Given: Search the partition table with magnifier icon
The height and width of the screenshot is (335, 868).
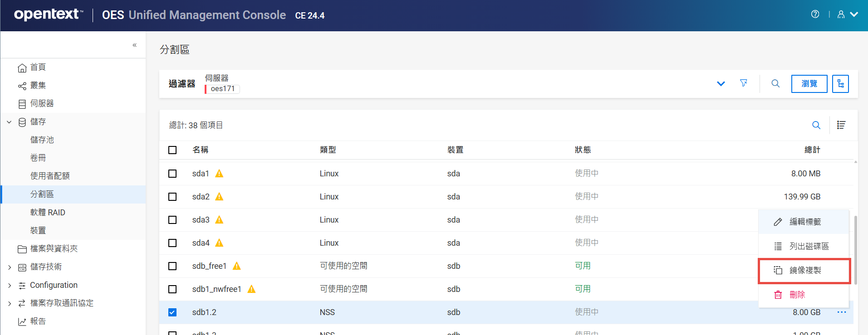Looking at the screenshot, I should click(816, 125).
